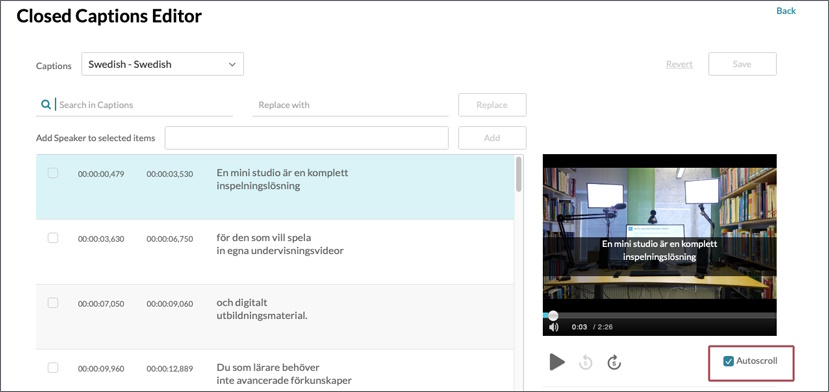Click start time 00:00:07,050
The height and width of the screenshot is (392, 829).
click(101, 304)
